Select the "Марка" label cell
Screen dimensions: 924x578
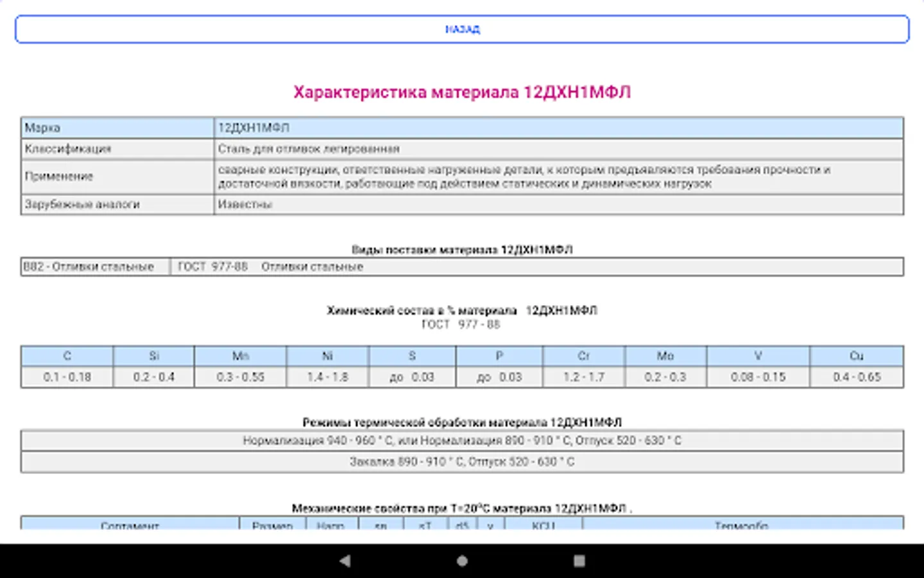point(117,128)
